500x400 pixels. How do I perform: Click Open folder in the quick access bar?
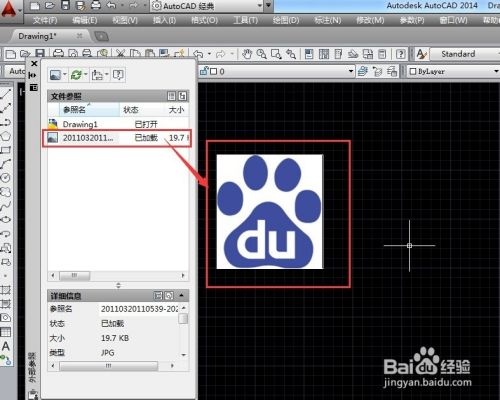click(50, 6)
